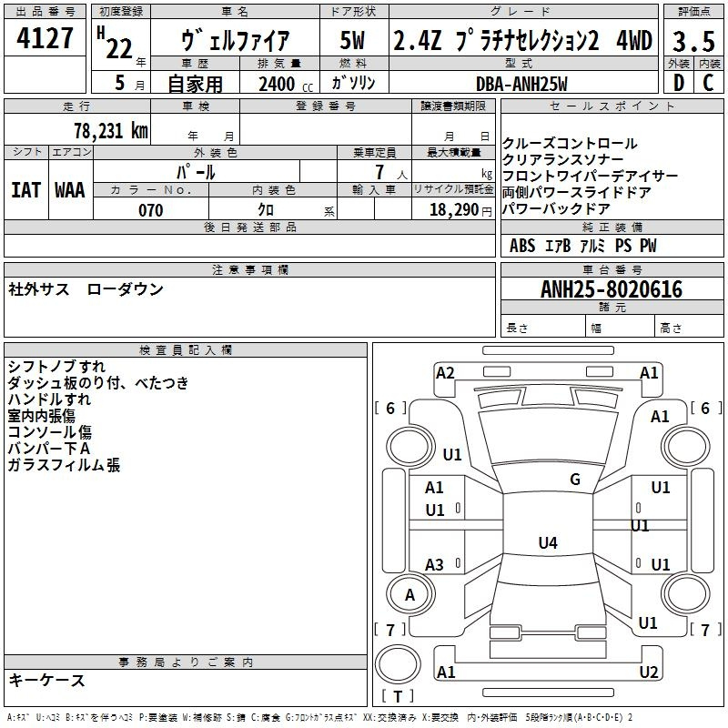Select model code DBA-ANH25W
Image resolution: width=728 pixels, height=728 pixels.
pyautogui.click(x=521, y=84)
